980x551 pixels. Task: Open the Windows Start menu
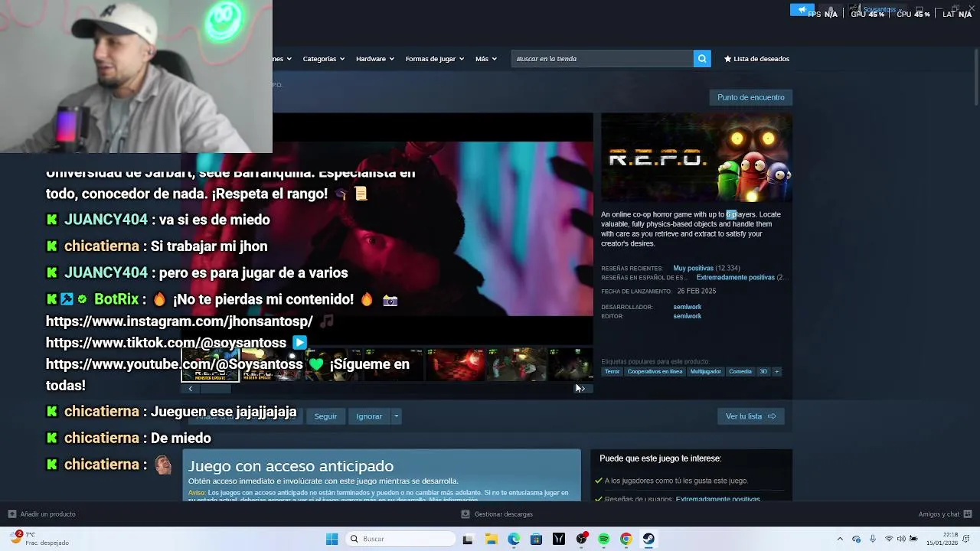click(x=332, y=539)
